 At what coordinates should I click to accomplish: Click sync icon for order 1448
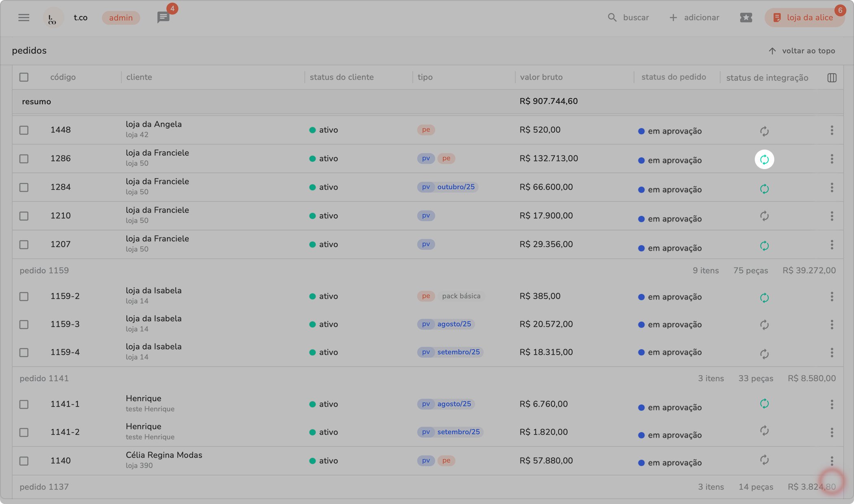(x=764, y=131)
